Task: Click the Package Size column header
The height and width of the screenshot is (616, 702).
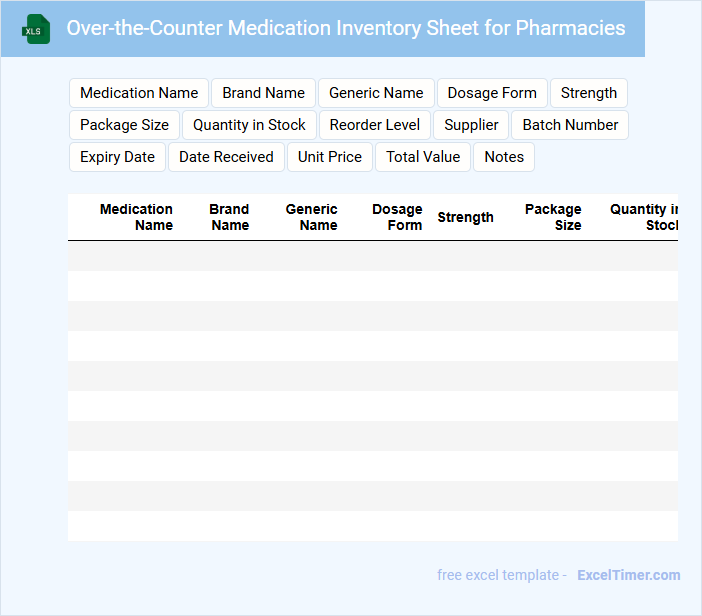Action: 553,217
